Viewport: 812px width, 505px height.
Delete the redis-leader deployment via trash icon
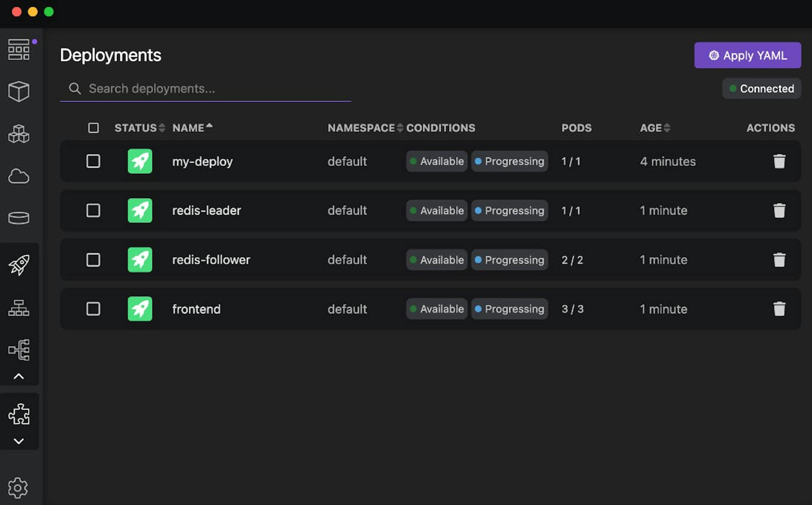point(779,211)
